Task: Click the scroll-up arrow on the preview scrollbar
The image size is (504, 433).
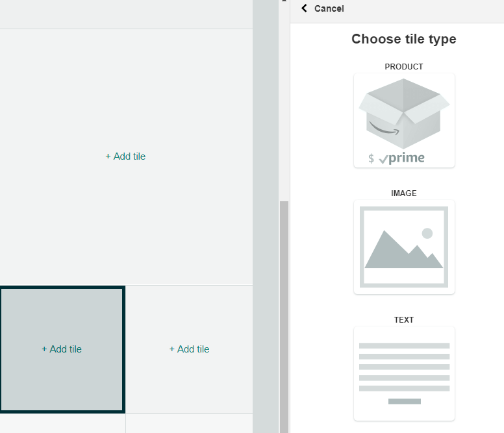Action: 284,1
